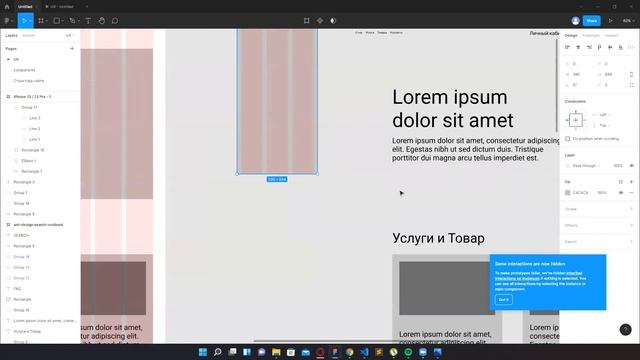
Task: Select the Comment tool
Action: (115, 20)
